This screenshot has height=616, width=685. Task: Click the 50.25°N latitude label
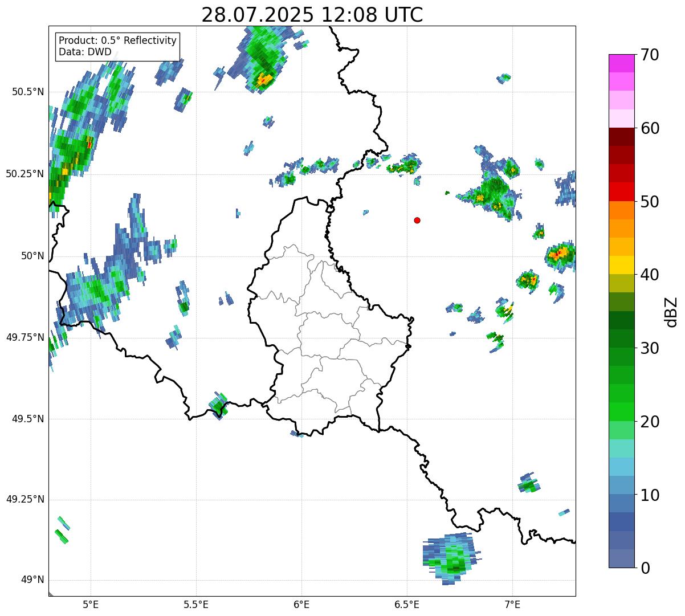coord(25,174)
